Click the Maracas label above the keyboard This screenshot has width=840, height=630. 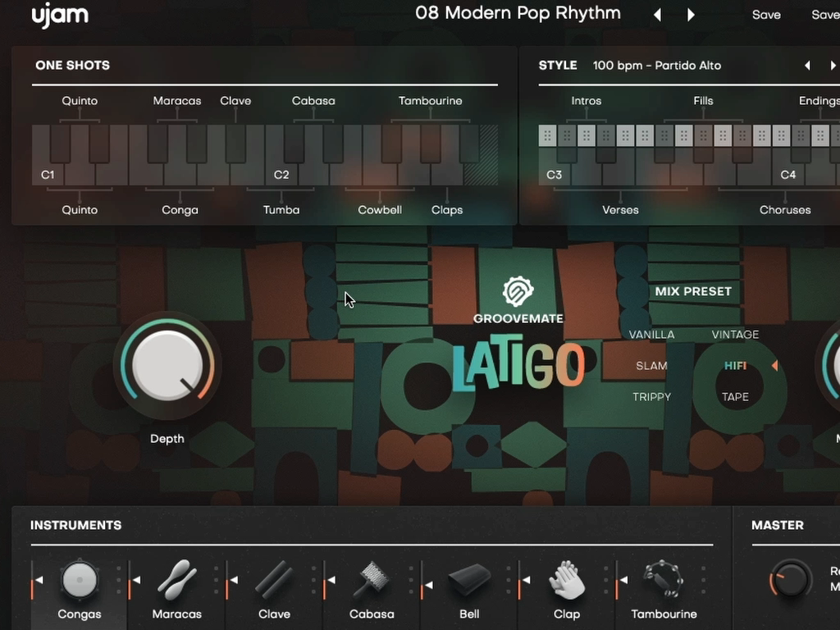coord(177,101)
